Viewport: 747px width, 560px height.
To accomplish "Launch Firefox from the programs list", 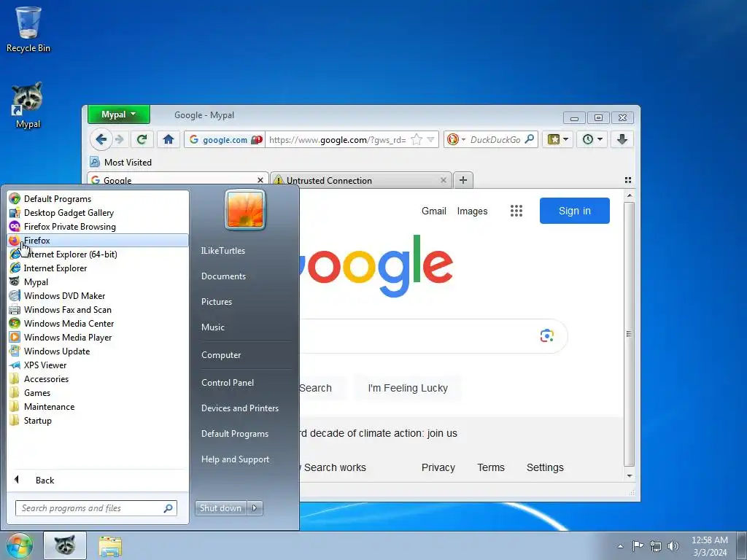I will [x=98, y=241].
